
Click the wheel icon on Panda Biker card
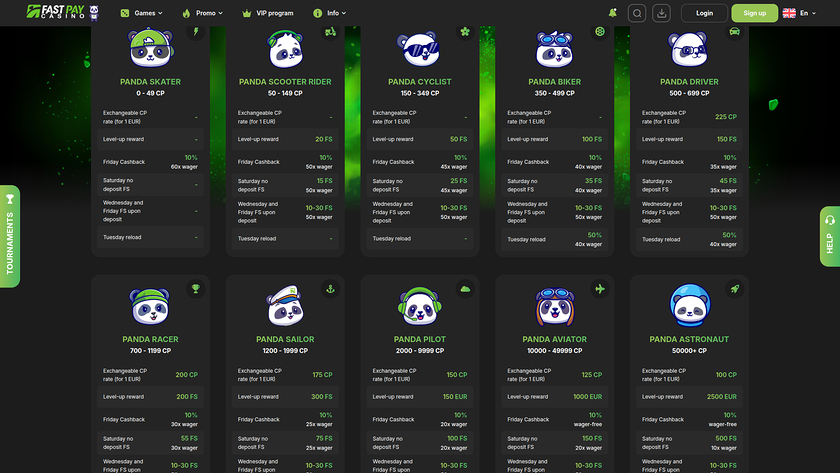click(x=600, y=32)
